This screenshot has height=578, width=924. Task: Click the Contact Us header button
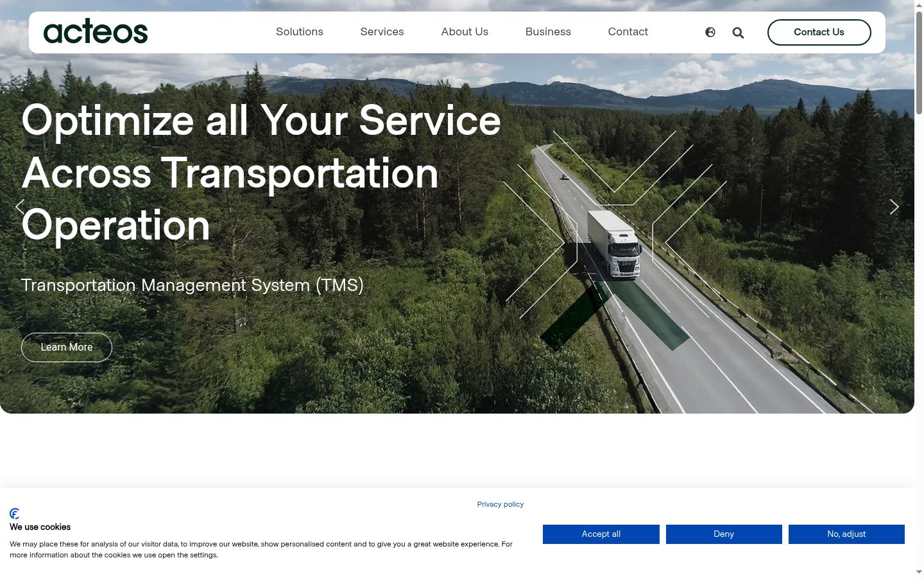point(819,32)
